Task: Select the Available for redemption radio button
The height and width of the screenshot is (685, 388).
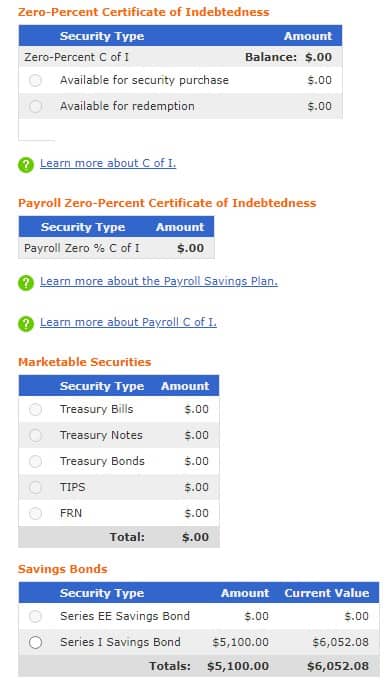Action: (x=35, y=106)
